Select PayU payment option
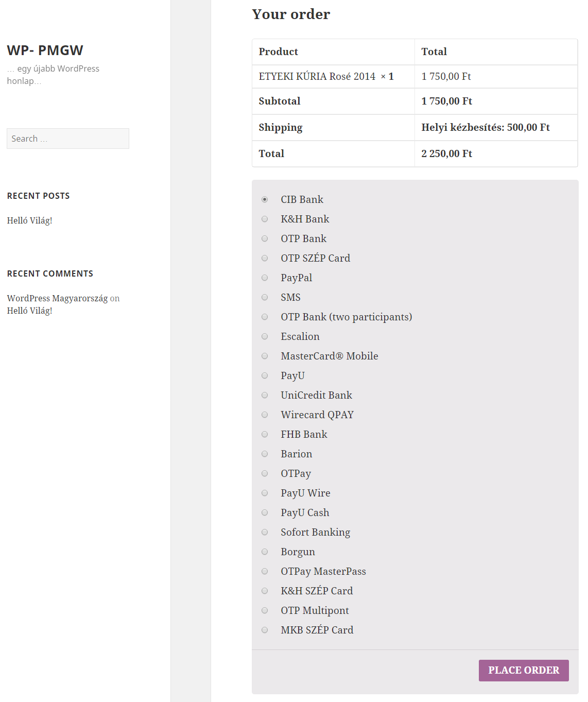The width and height of the screenshot is (588, 702). (265, 375)
